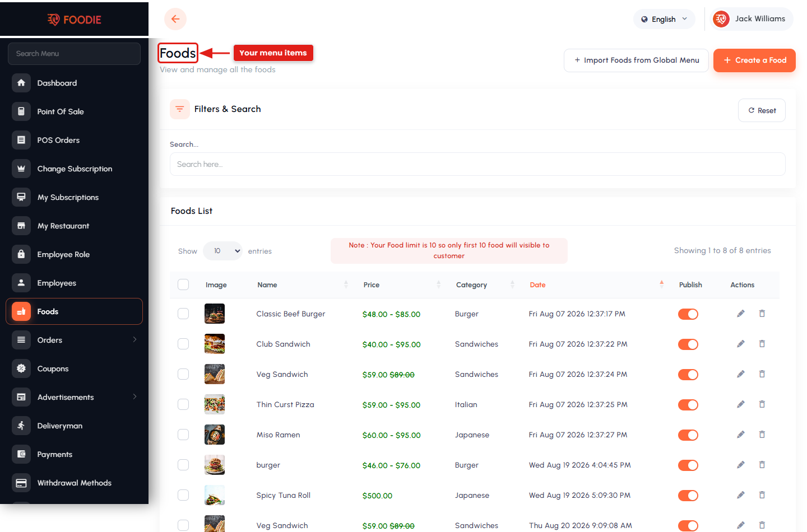Click the Deliveryman running person icon
Image resolution: width=807 pixels, height=532 pixels.
(21, 426)
